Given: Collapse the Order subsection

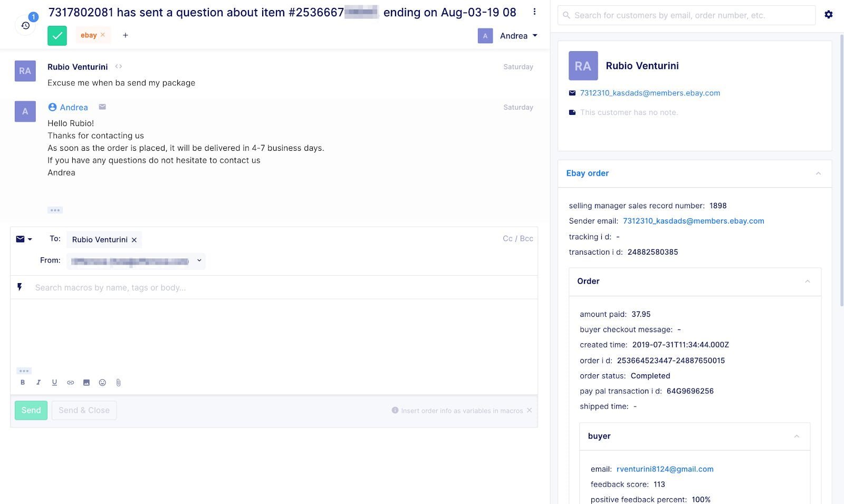Looking at the screenshot, I should pyautogui.click(x=807, y=282).
